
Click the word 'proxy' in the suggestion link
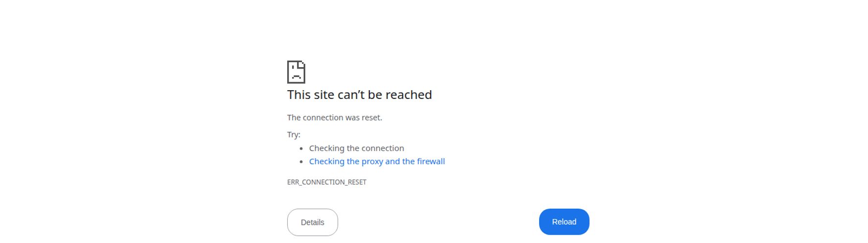[372, 162]
